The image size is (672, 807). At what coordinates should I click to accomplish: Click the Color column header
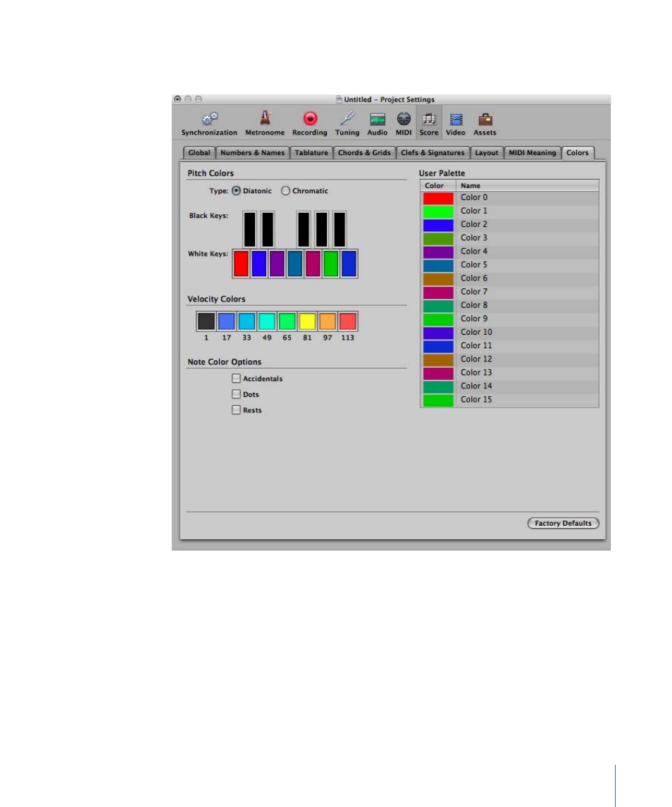pyautogui.click(x=438, y=186)
